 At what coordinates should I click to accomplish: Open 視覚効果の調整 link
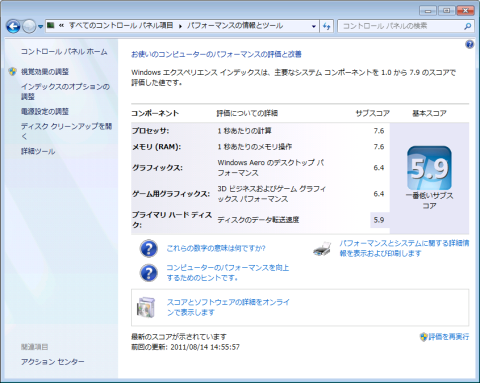45,71
